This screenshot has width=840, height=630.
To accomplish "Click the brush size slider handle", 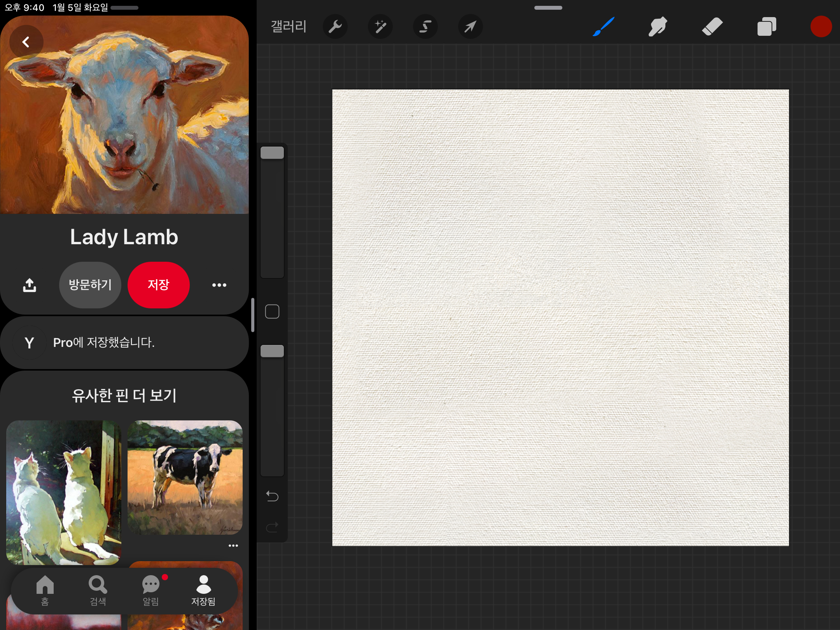I will click(x=272, y=153).
